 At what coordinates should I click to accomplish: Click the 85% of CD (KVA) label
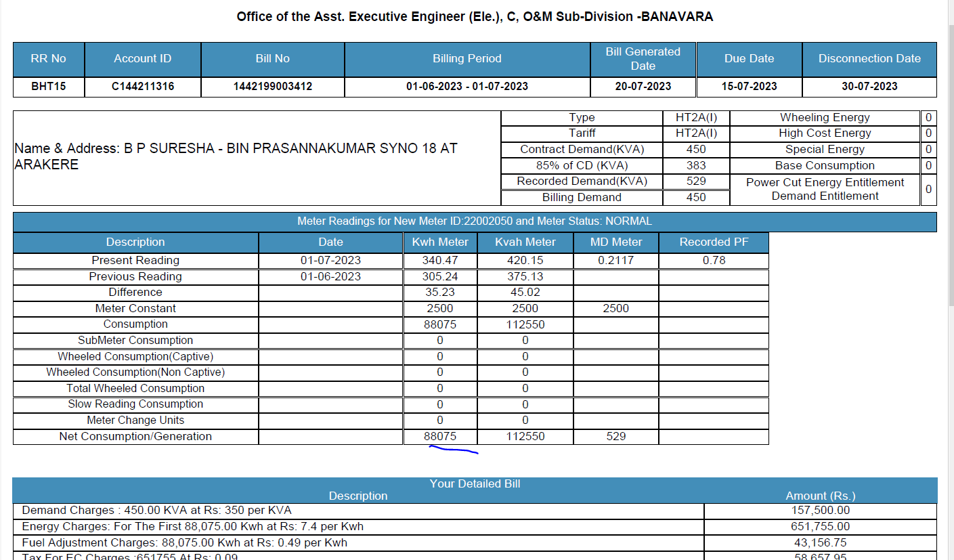582,166
